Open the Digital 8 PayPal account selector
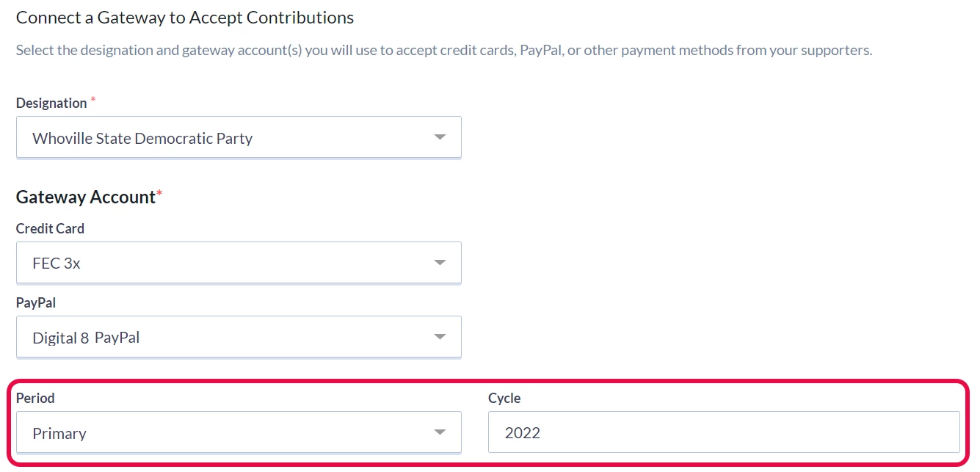 [239, 336]
